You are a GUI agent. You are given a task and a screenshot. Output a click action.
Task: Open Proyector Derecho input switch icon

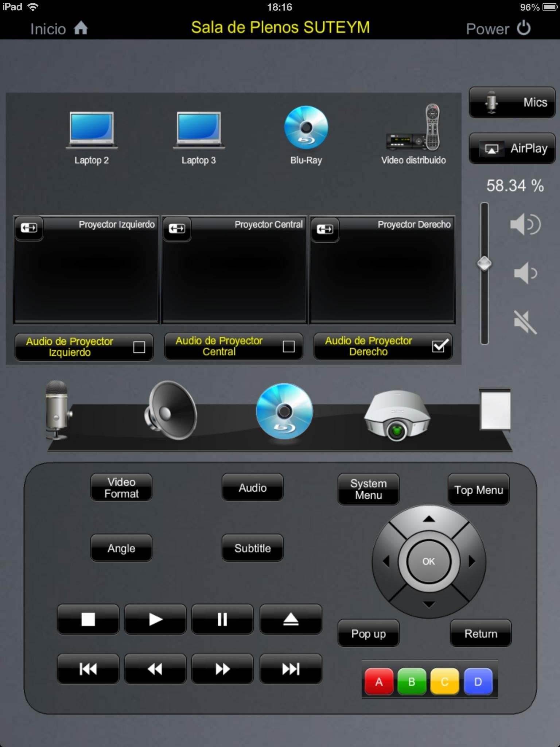click(x=325, y=229)
